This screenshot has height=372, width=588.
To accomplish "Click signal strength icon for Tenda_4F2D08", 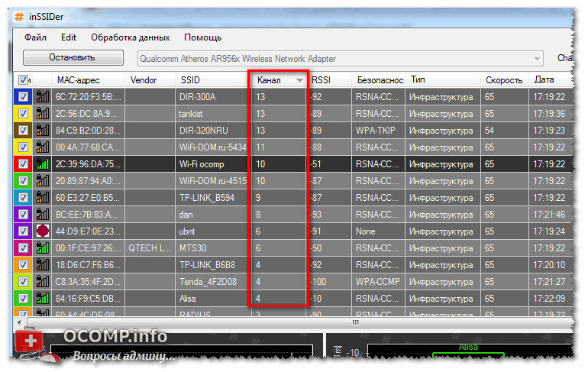I will point(42,282).
